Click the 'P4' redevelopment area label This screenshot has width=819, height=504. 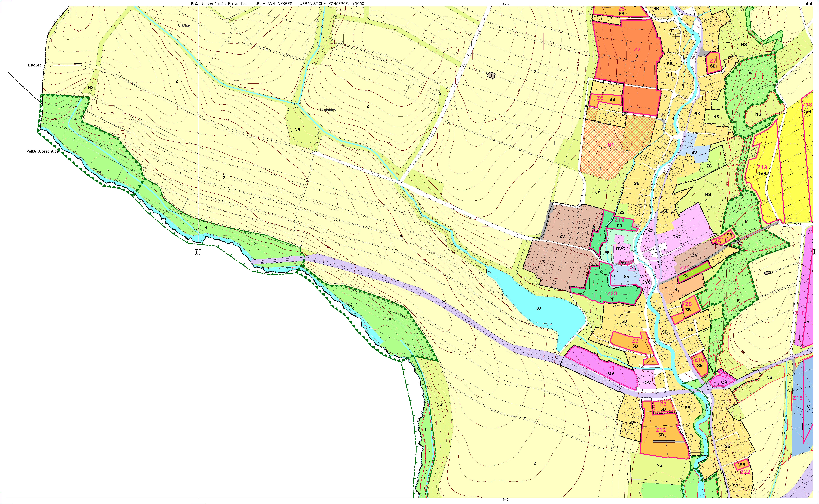click(x=632, y=268)
